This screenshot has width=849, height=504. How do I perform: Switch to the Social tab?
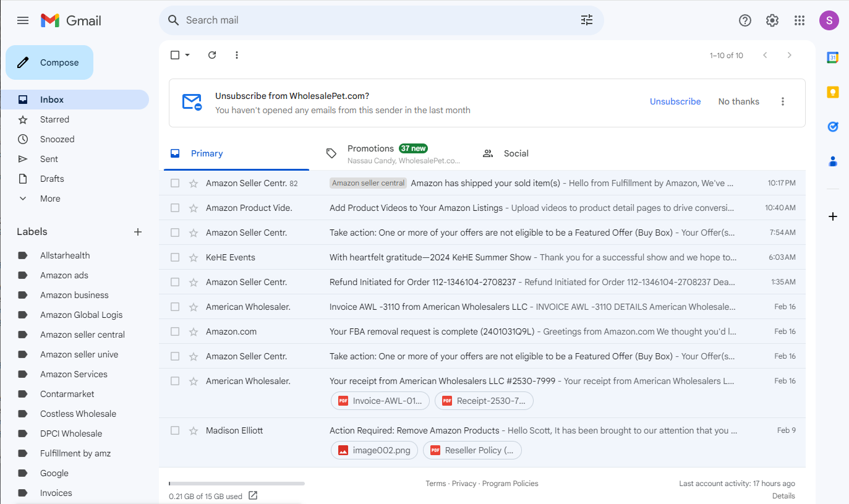[549, 153]
